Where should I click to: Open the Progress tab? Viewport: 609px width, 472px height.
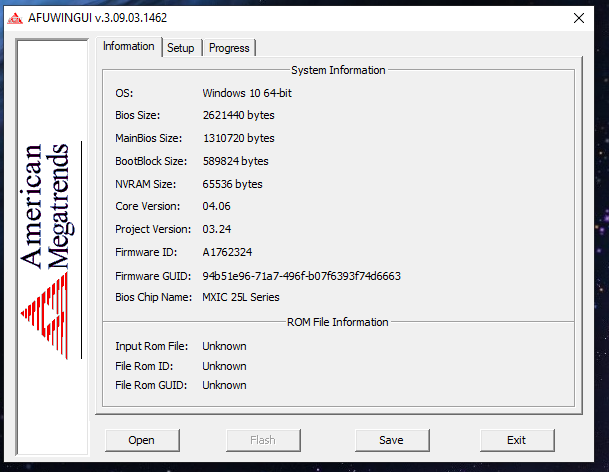point(229,48)
